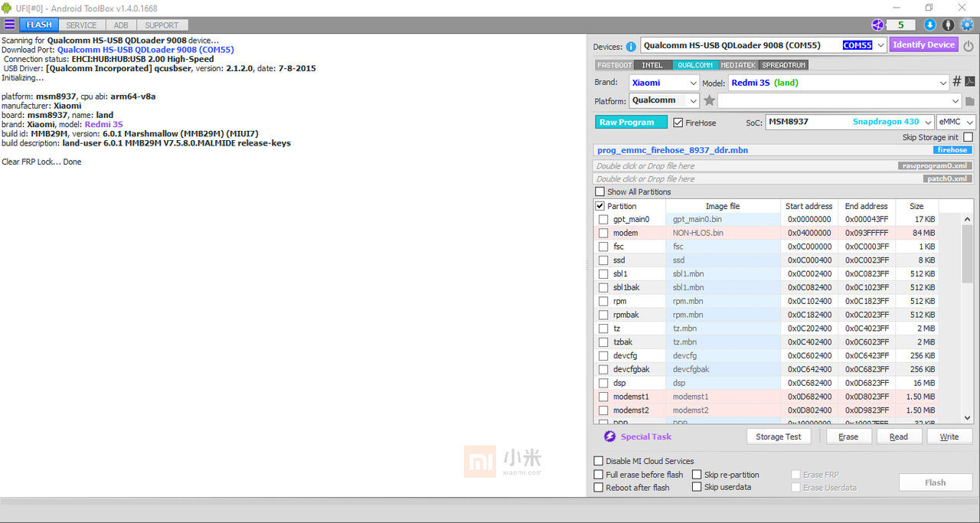The image size is (980, 523).
Task: Check Full erase before flash
Action: click(x=599, y=475)
